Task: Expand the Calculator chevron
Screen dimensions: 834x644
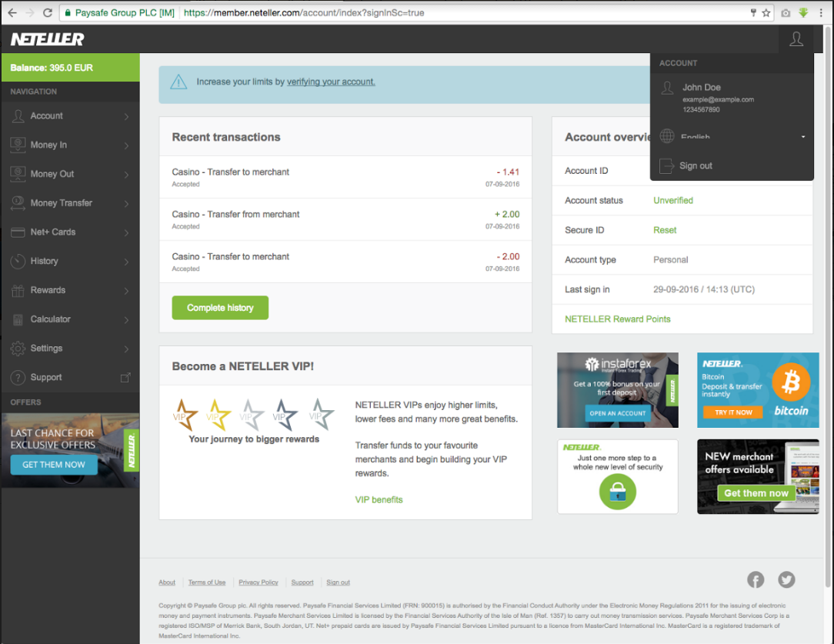Action: (127, 319)
